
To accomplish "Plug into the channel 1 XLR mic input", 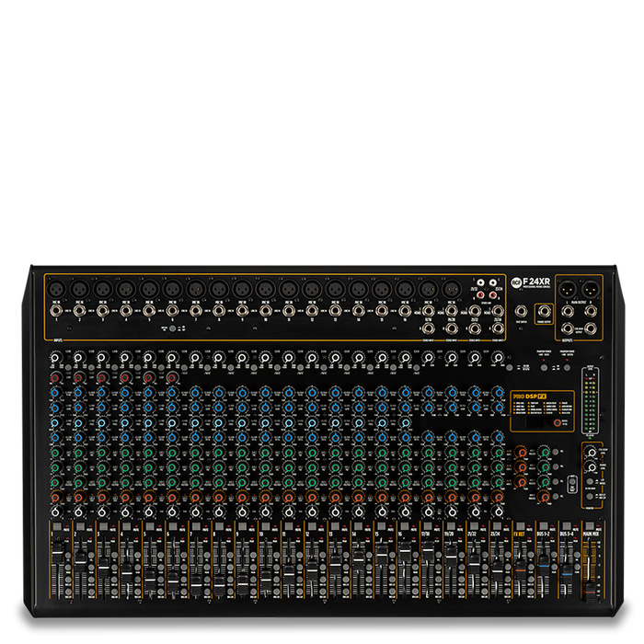I will pyautogui.click(x=56, y=290).
